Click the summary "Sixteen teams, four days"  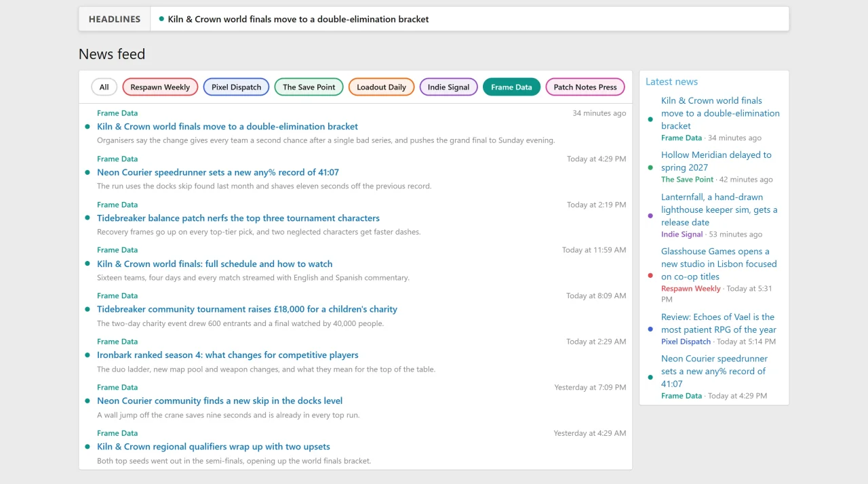253,278
